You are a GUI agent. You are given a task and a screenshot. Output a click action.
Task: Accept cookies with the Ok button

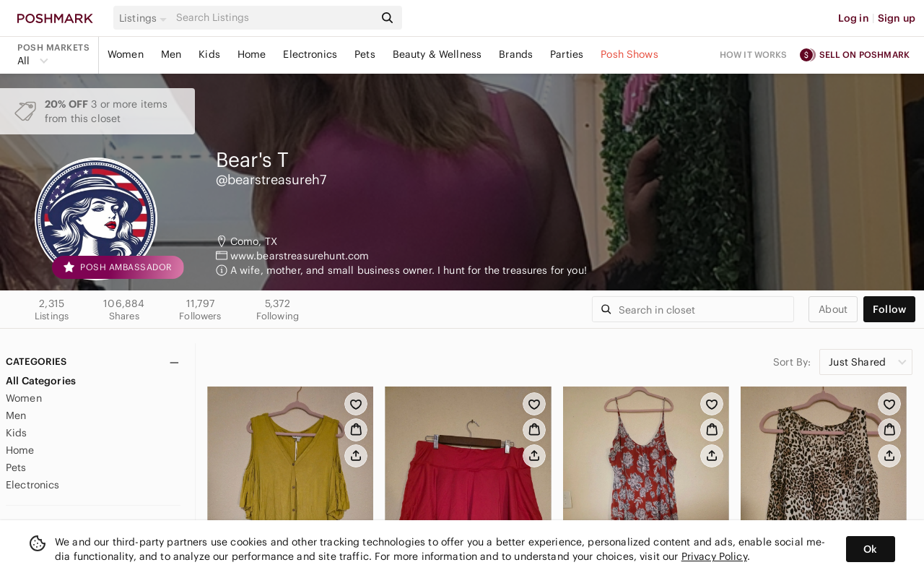(871, 549)
